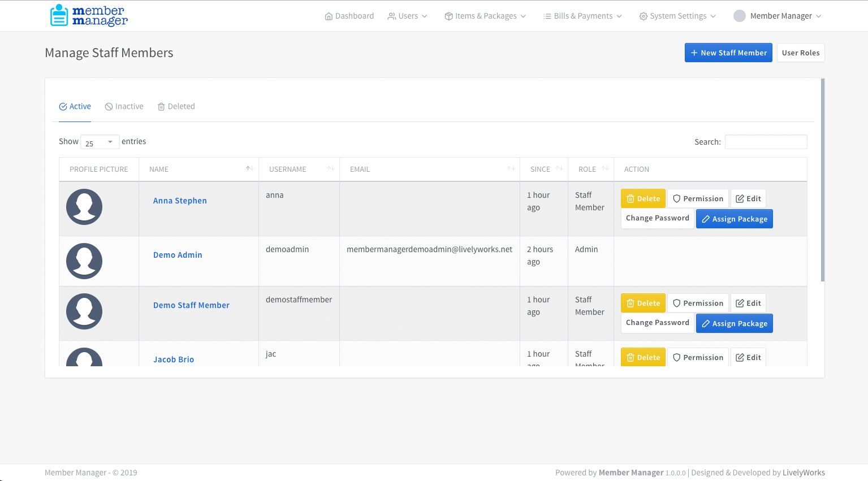The image size is (868, 481).
Task: Sort table by Username column arrow
Action: coord(331,169)
